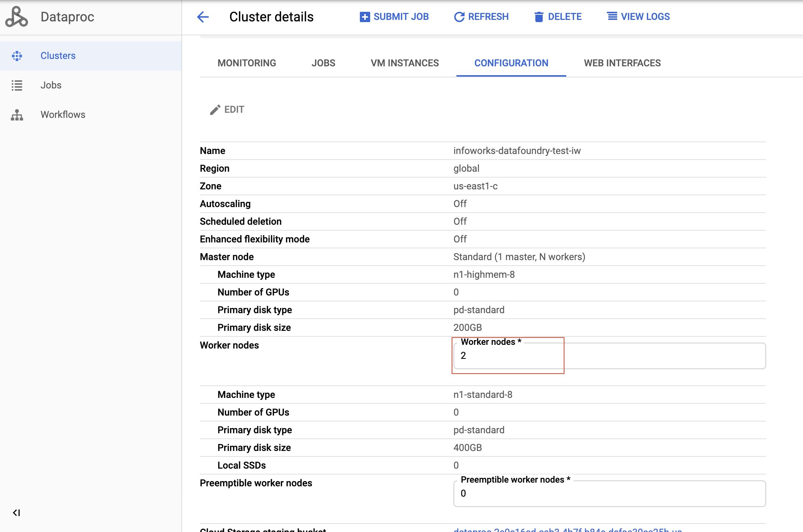Open the VM Instances tab
Screen dimensions: 803x532
click(405, 63)
